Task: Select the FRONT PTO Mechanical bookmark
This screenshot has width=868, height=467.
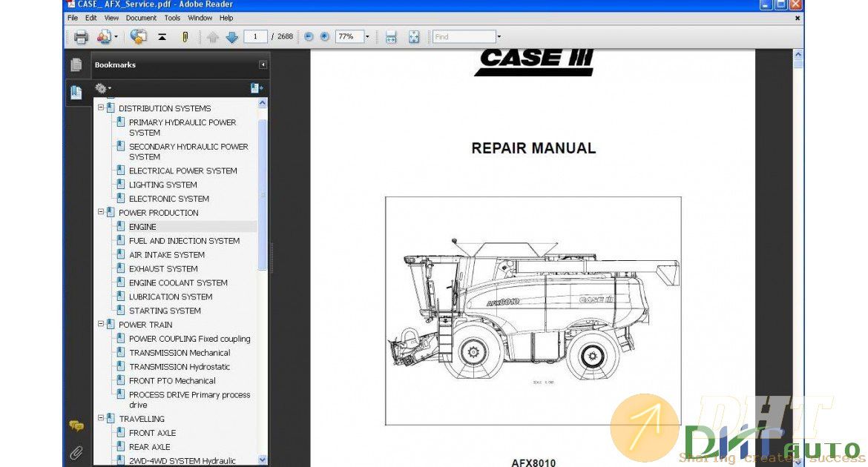Action: (x=172, y=381)
